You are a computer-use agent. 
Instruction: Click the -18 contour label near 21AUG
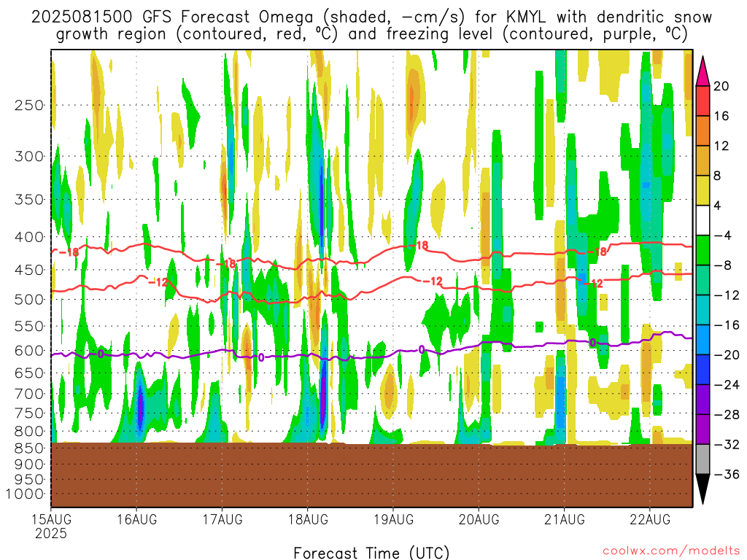click(597, 252)
